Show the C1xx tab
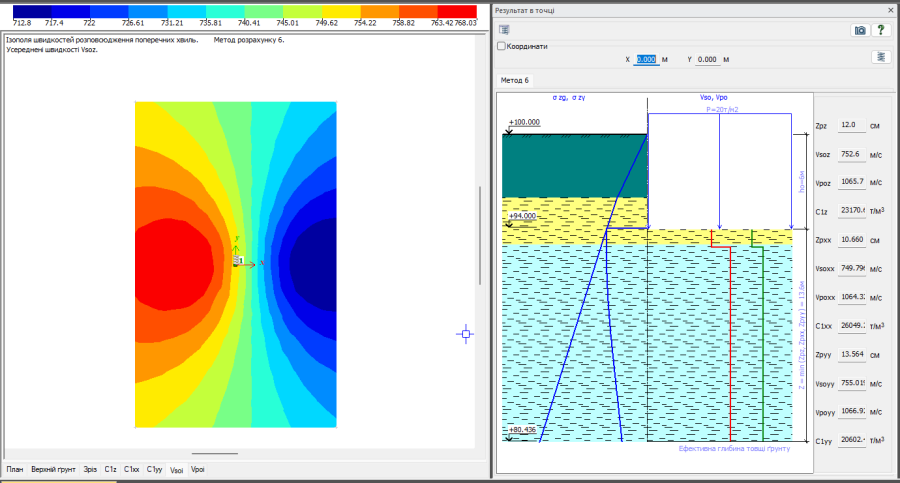 pyautogui.click(x=131, y=469)
